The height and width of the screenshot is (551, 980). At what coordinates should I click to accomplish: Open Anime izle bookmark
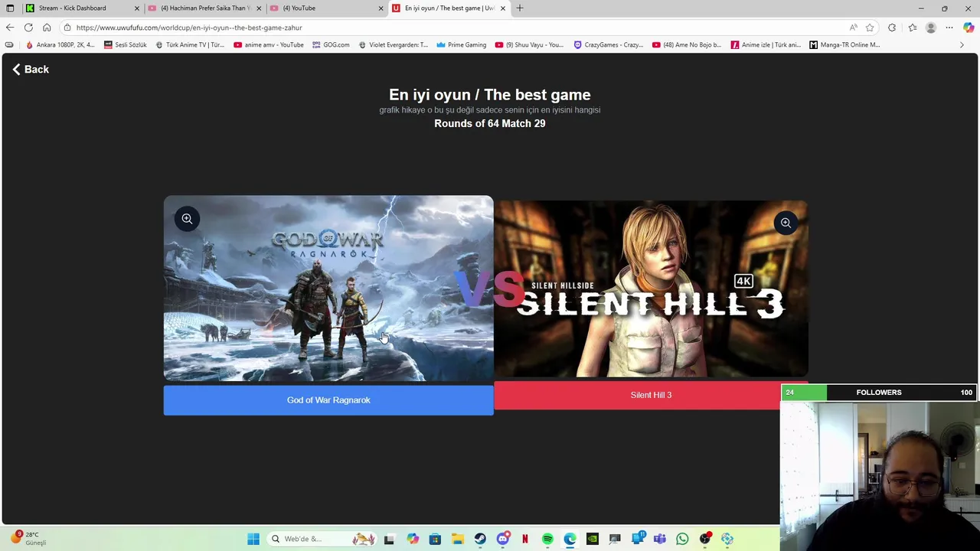766,45
